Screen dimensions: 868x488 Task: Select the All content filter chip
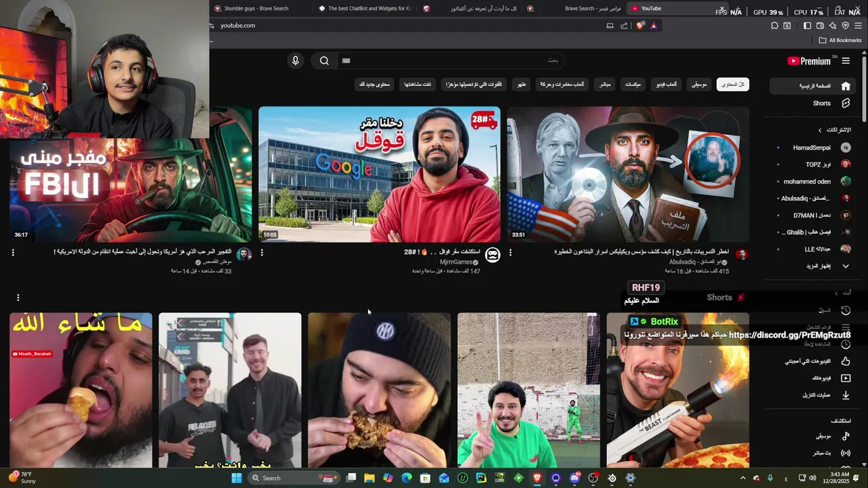(x=733, y=85)
